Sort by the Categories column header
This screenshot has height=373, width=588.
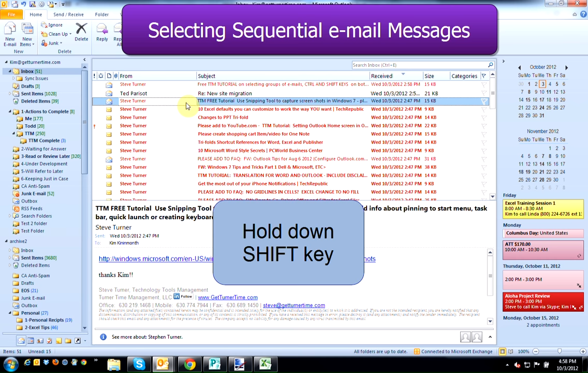(x=464, y=76)
